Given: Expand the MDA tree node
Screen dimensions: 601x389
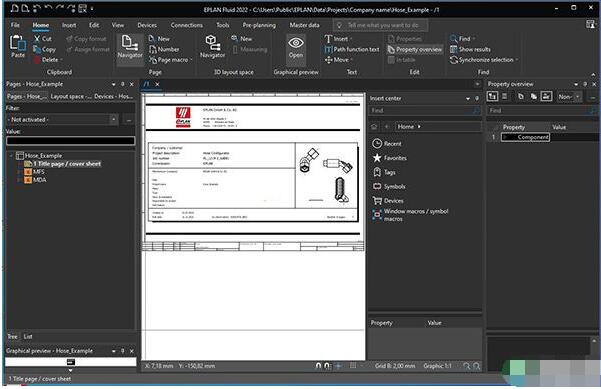Looking at the screenshot, I should (19, 180).
